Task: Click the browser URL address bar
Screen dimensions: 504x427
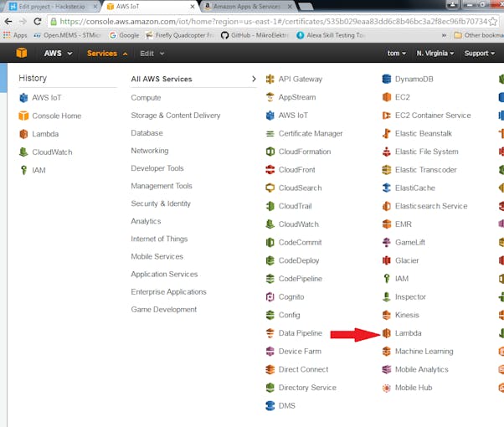Action: 273,22
